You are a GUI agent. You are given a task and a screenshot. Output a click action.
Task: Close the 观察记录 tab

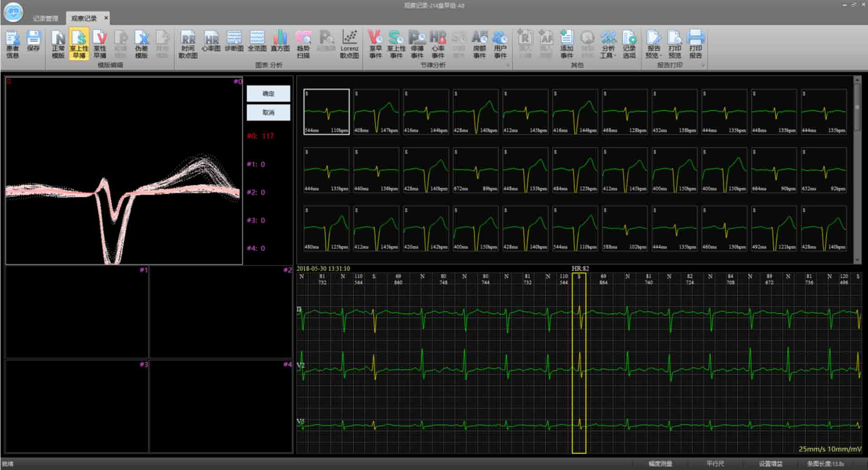coord(106,18)
